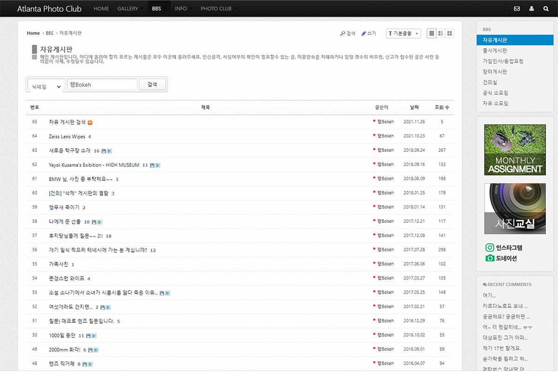Click the pencil 쓰기 write icon
The height and width of the screenshot is (392, 558).
pyautogui.click(x=364, y=33)
